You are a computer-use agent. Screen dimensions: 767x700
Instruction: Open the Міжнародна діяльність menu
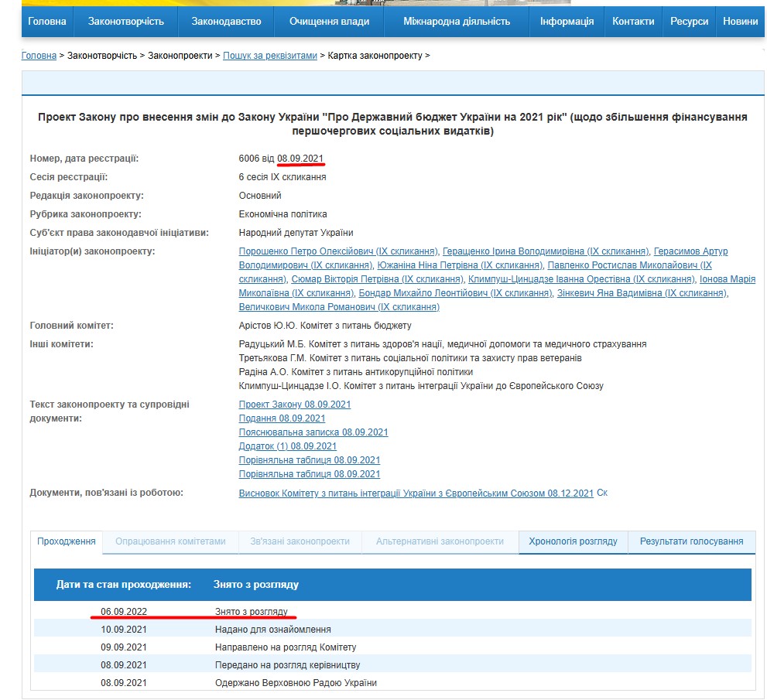457,22
